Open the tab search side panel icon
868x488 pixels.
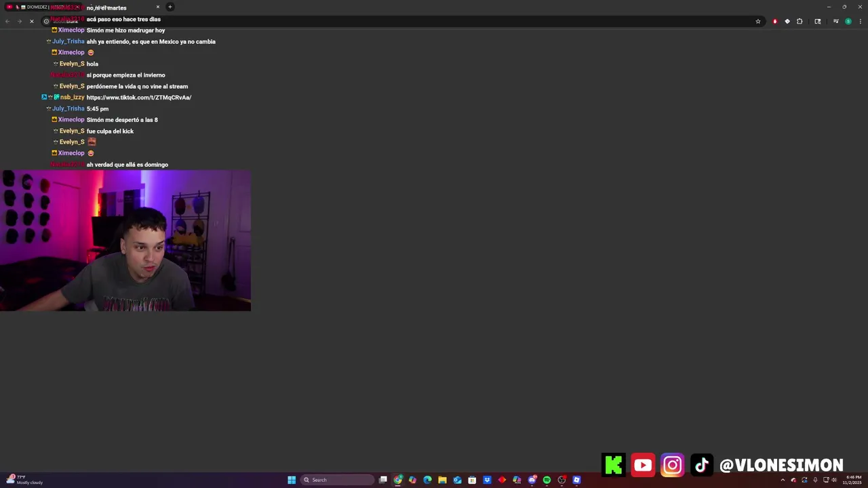click(818, 21)
